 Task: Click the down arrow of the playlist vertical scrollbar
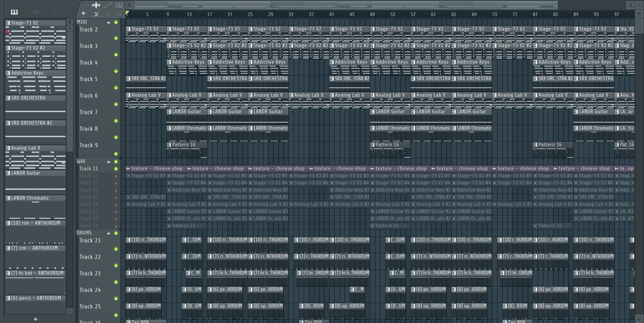coord(639,319)
